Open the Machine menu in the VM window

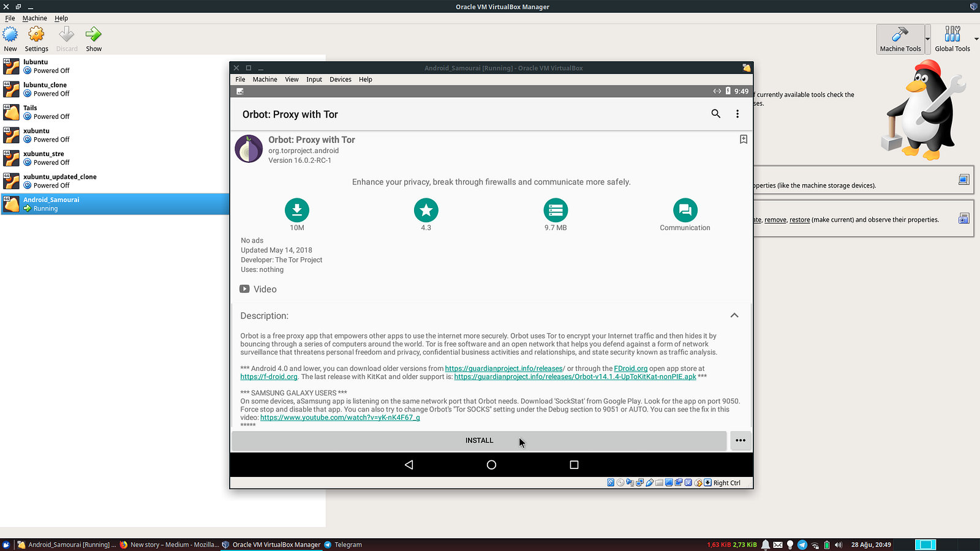[x=265, y=80]
